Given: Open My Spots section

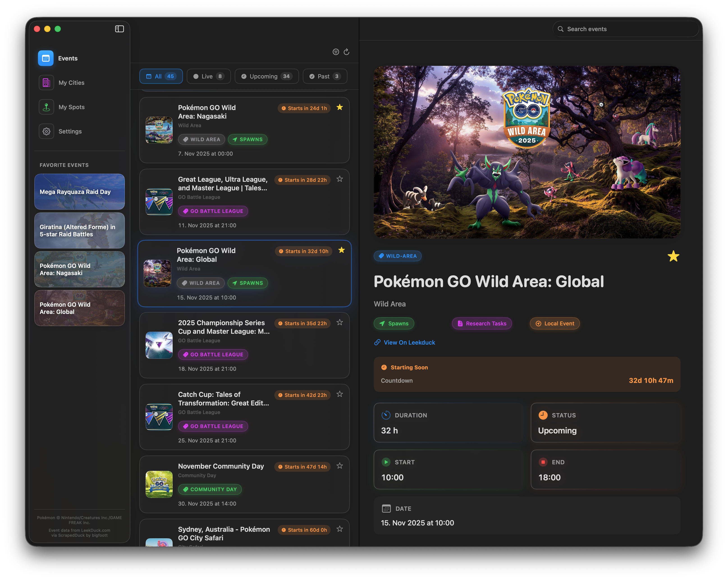Looking at the screenshot, I should [71, 107].
